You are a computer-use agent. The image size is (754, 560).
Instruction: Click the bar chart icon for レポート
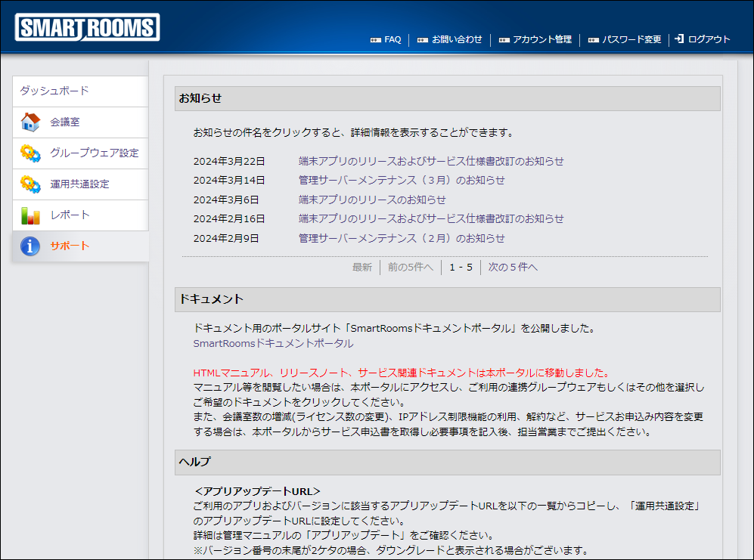[x=30, y=215]
